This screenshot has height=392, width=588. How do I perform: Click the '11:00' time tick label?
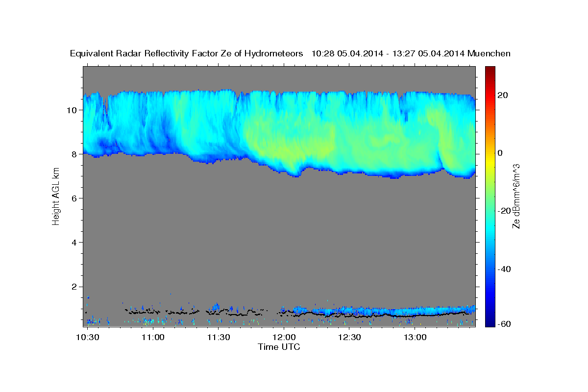(x=153, y=338)
